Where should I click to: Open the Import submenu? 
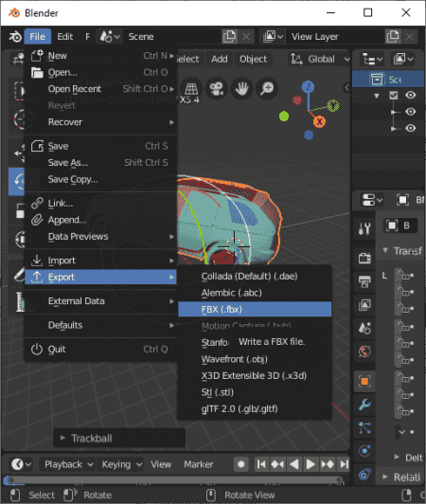(x=101, y=261)
